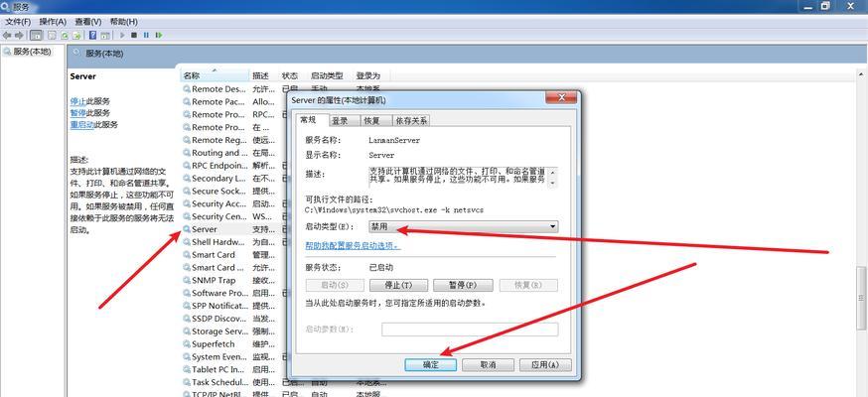Click the 启动参数 input field
The height and width of the screenshot is (397, 868).
470,330
